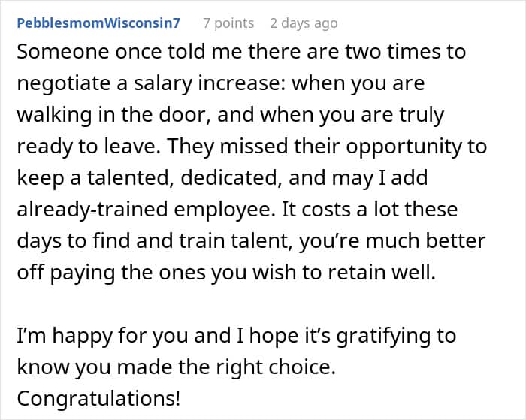This screenshot has width=526, height=420.
Task: Click the phrase "wish to retain well"
Action: [344, 273]
